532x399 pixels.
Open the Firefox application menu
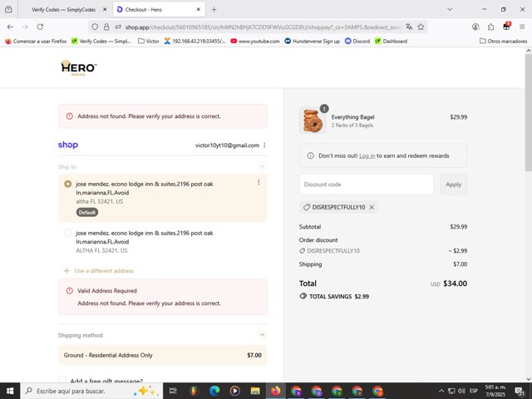click(522, 27)
